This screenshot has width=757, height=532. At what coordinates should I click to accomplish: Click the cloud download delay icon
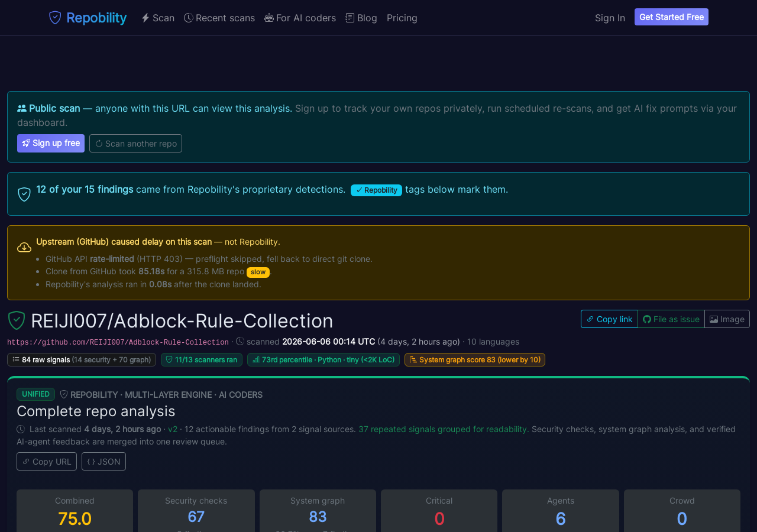pos(24,247)
